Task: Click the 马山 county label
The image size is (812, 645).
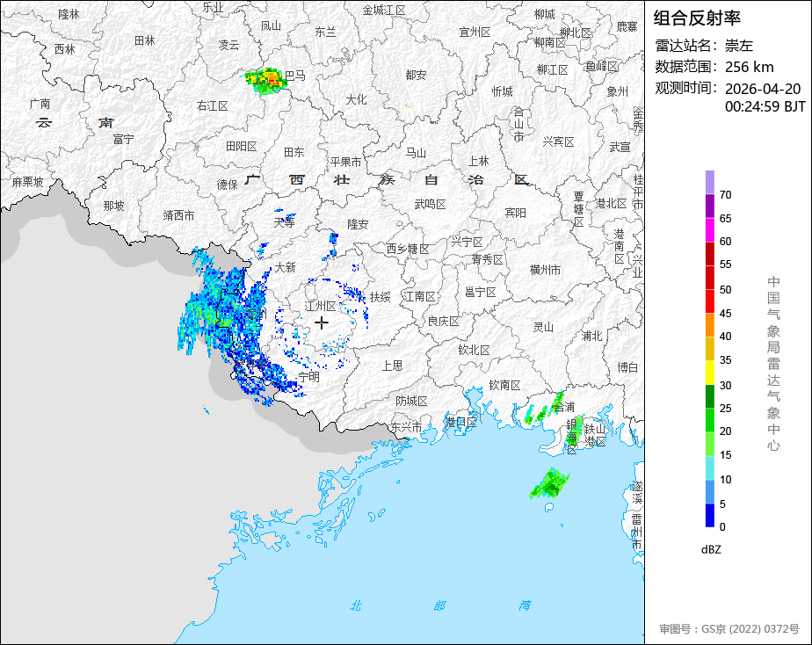Action: 416,153
